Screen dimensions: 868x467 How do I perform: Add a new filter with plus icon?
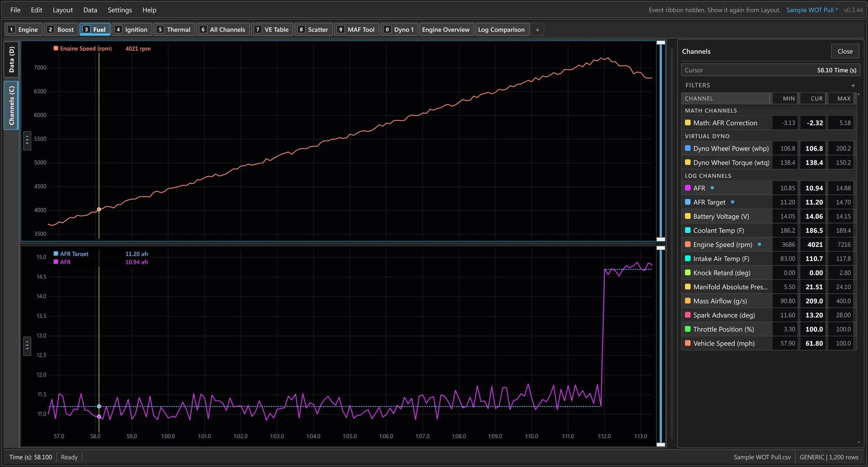[x=853, y=85]
